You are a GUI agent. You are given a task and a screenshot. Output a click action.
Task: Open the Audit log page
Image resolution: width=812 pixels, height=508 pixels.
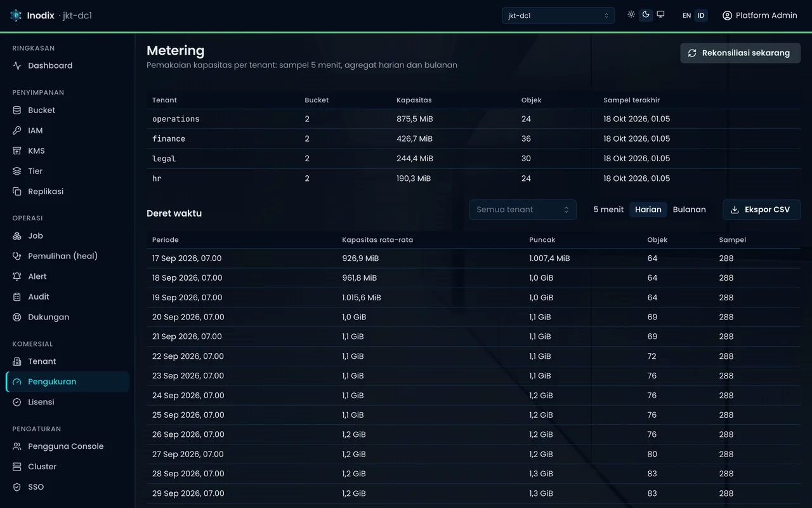tap(67, 297)
